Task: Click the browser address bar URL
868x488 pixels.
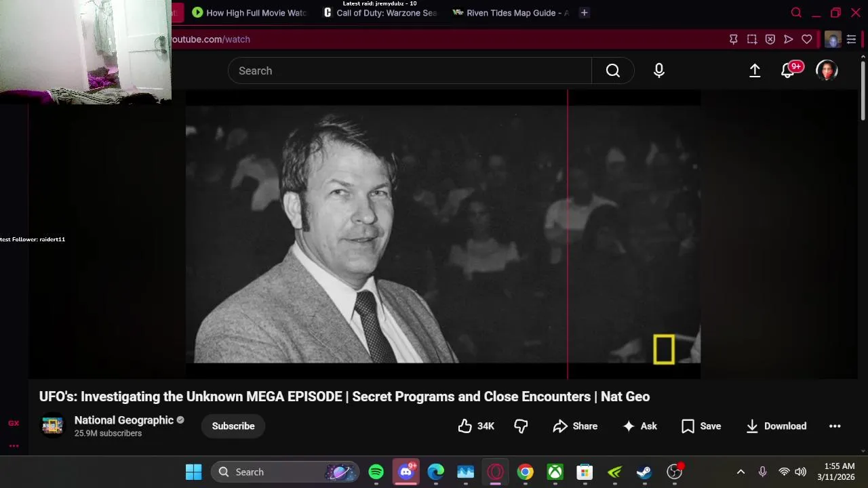Action: pyautogui.click(x=211, y=39)
